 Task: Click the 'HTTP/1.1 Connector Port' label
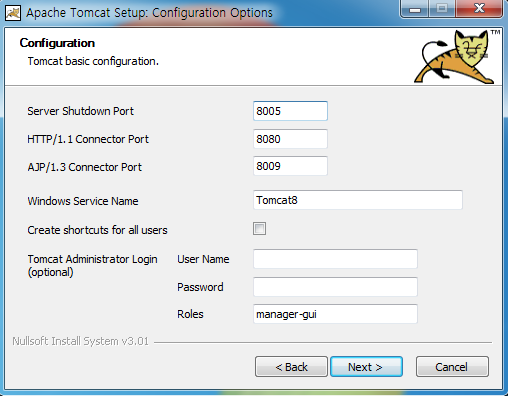coord(88,139)
